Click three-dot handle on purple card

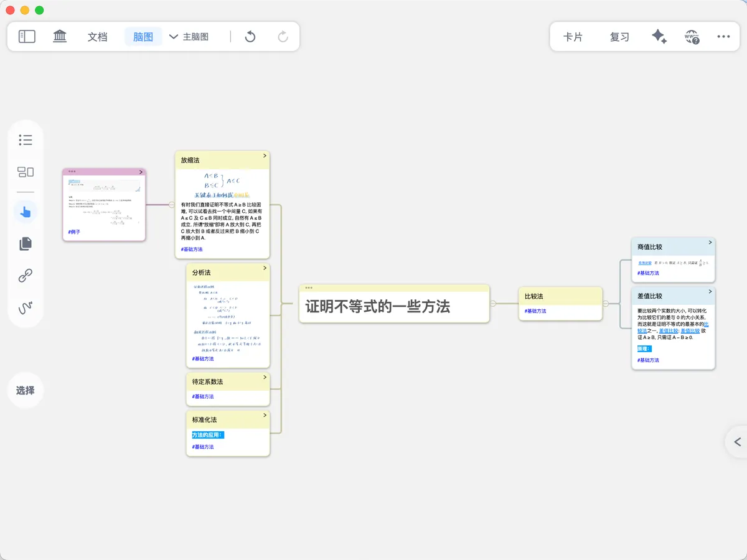[72, 171]
